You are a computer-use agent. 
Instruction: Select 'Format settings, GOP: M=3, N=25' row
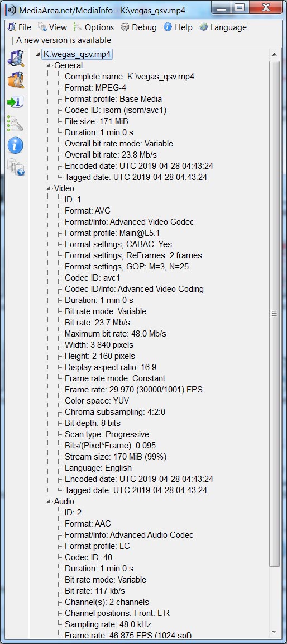click(127, 267)
